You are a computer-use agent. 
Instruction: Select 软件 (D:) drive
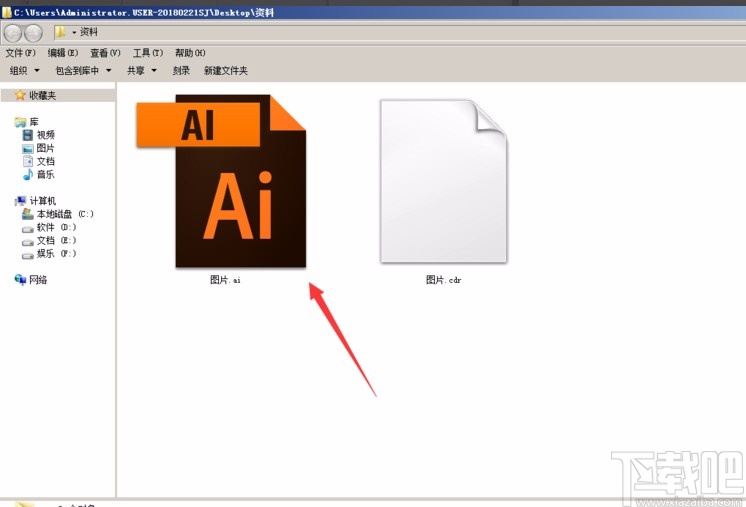click(56, 227)
